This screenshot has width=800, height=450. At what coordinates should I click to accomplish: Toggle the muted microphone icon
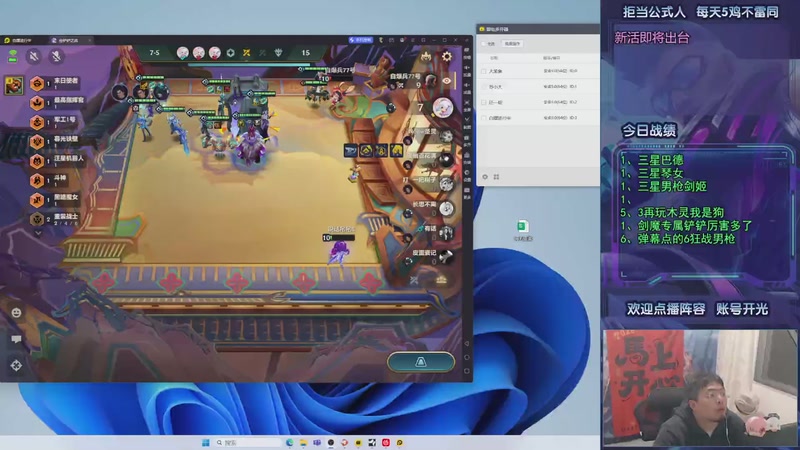point(56,56)
